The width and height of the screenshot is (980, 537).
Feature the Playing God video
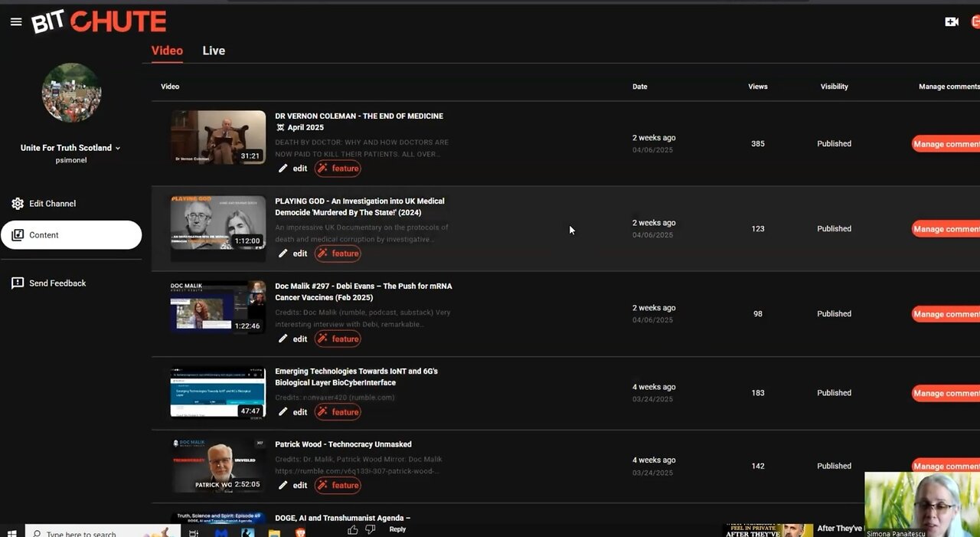[x=338, y=254]
